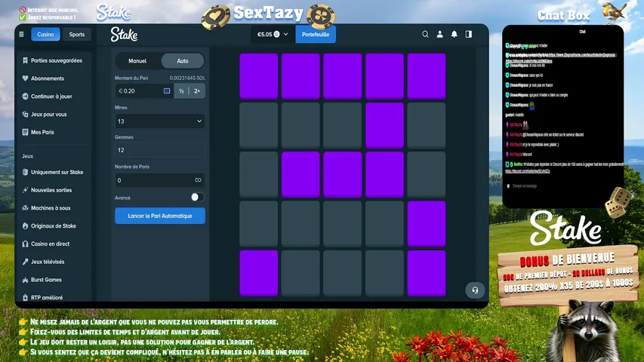The width and height of the screenshot is (644, 362).
Task: Select the Casino tab
Action: click(45, 35)
